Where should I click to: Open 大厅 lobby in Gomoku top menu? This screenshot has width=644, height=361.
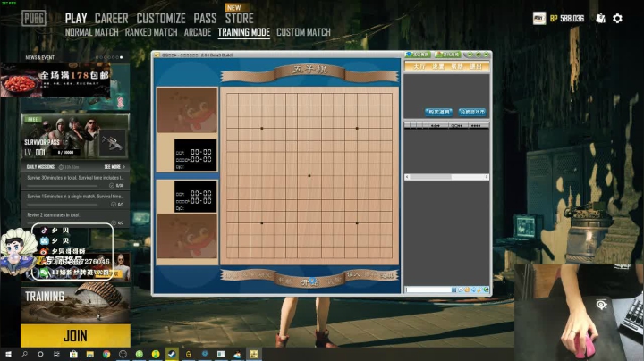tap(419, 66)
